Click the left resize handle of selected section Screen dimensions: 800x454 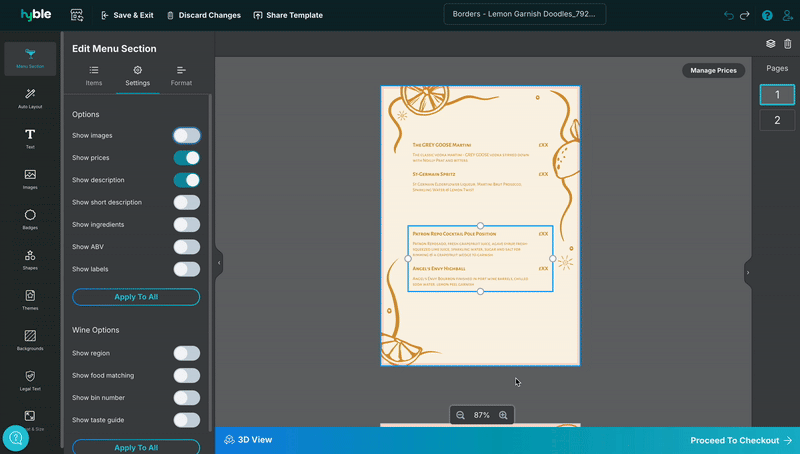408,259
